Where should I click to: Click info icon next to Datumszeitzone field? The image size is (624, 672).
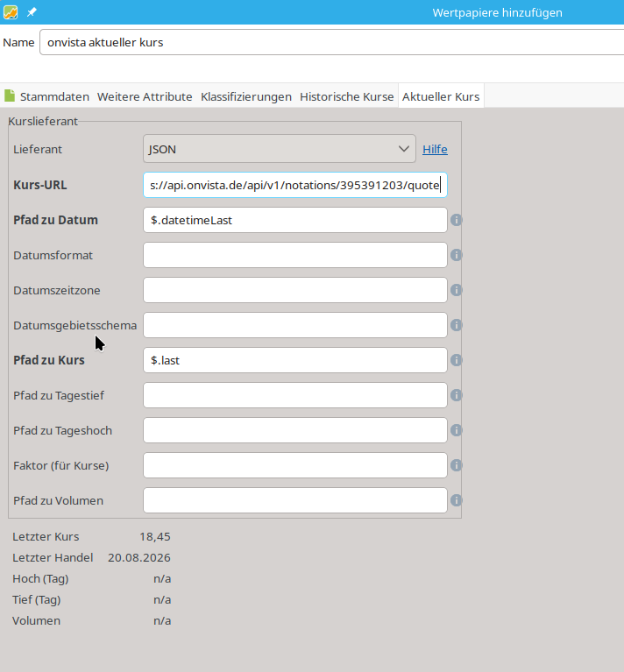click(x=456, y=290)
